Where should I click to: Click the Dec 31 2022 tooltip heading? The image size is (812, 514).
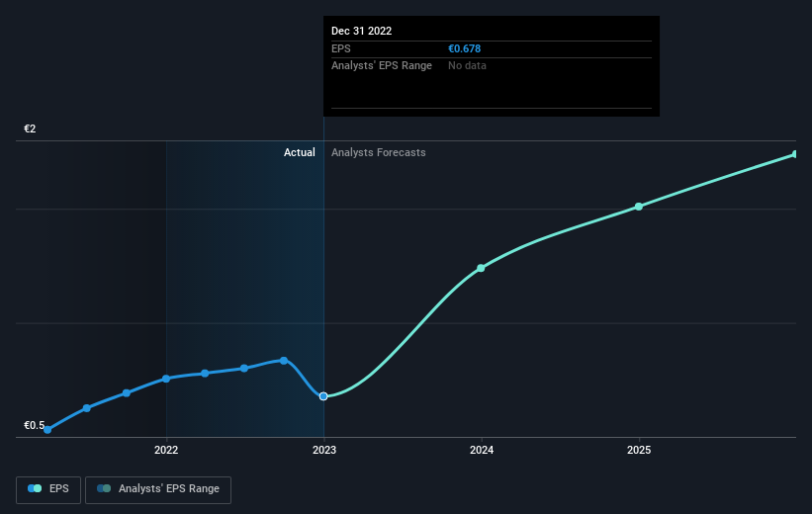(361, 31)
